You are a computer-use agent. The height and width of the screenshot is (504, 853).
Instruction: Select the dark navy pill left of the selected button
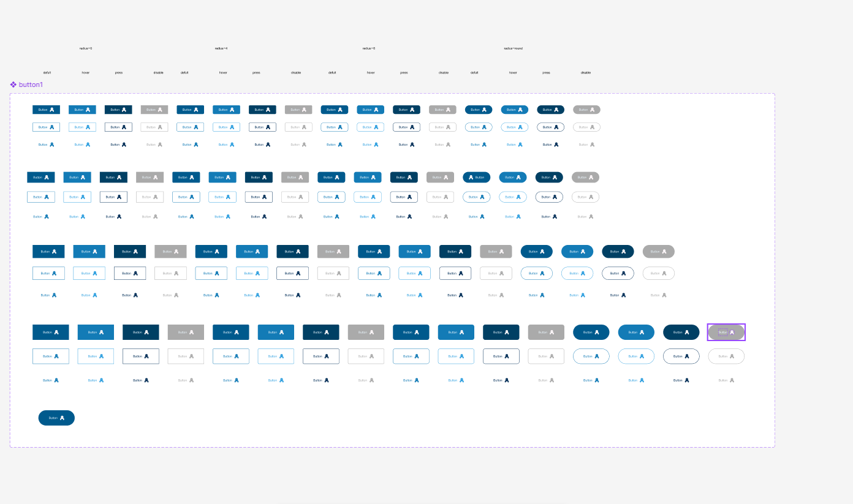click(681, 333)
